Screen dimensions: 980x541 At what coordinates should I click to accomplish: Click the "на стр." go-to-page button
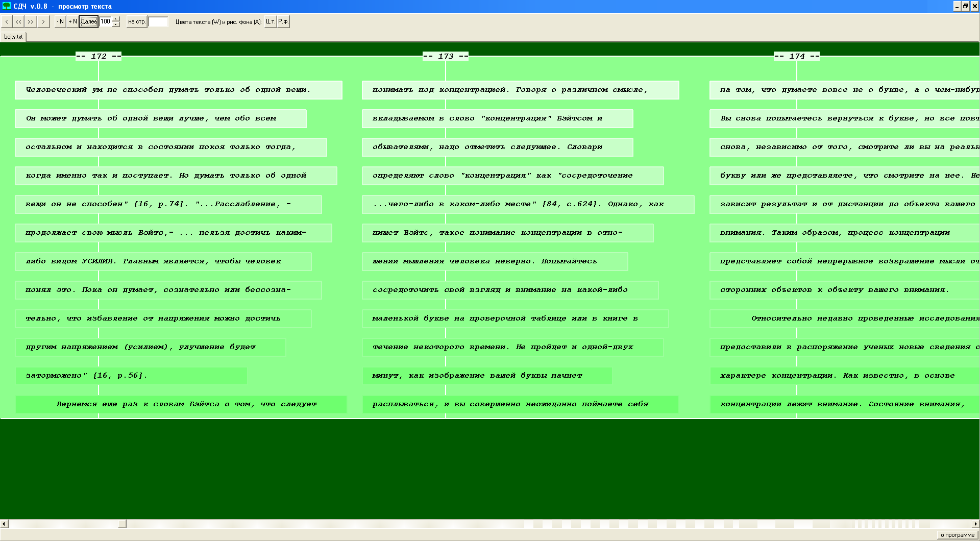click(137, 21)
